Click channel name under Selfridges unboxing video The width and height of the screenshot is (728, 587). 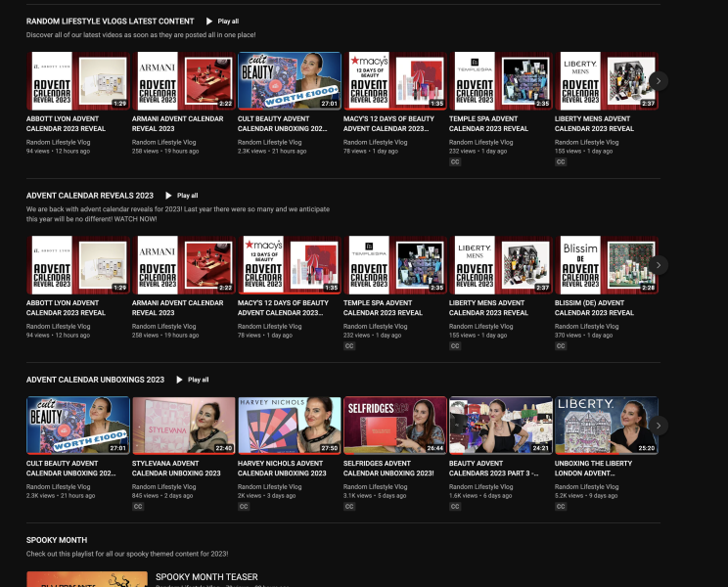click(x=375, y=487)
